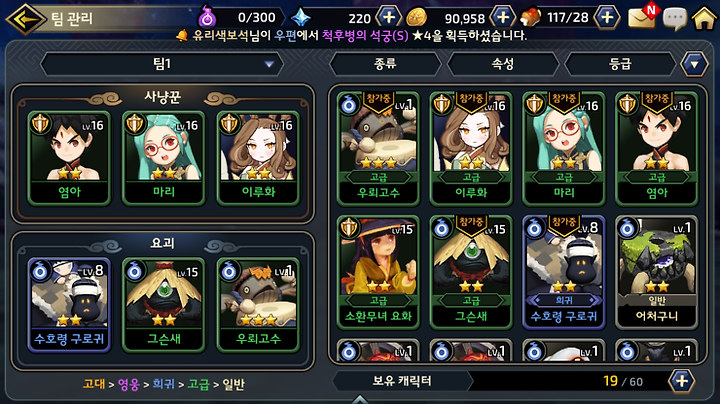This screenshot has width=720, height=404.
Task: Open the 팀1 team dropdown
Action: [x=162, y=64]
